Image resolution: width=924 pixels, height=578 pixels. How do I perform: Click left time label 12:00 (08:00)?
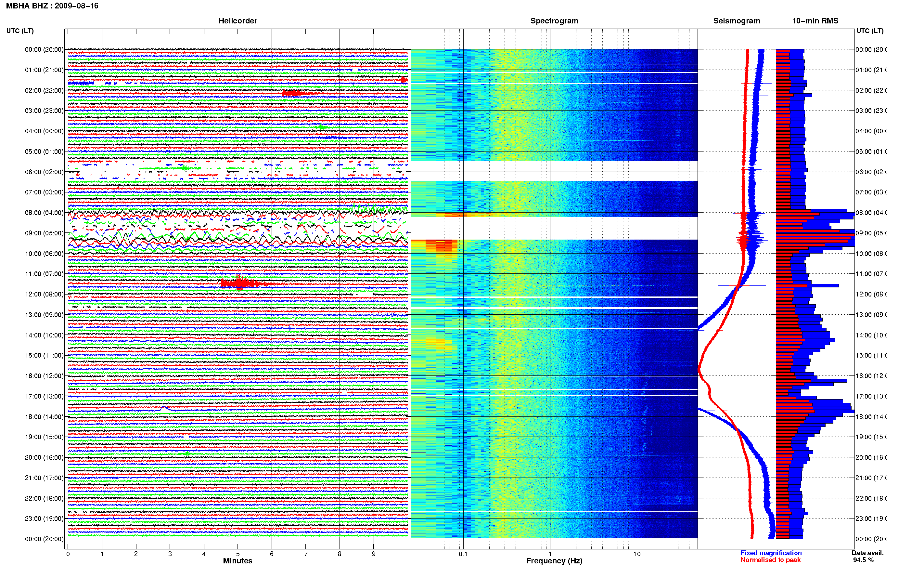click(44, 294)
